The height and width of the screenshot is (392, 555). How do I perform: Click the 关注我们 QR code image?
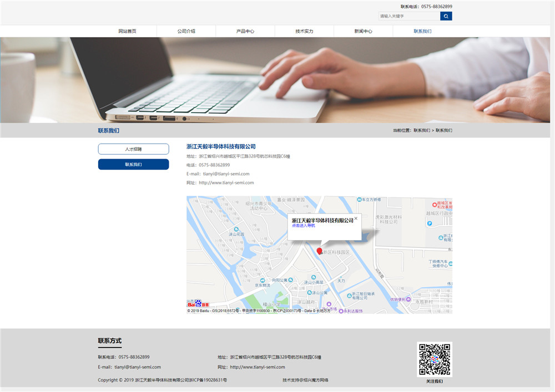[435, 359]
